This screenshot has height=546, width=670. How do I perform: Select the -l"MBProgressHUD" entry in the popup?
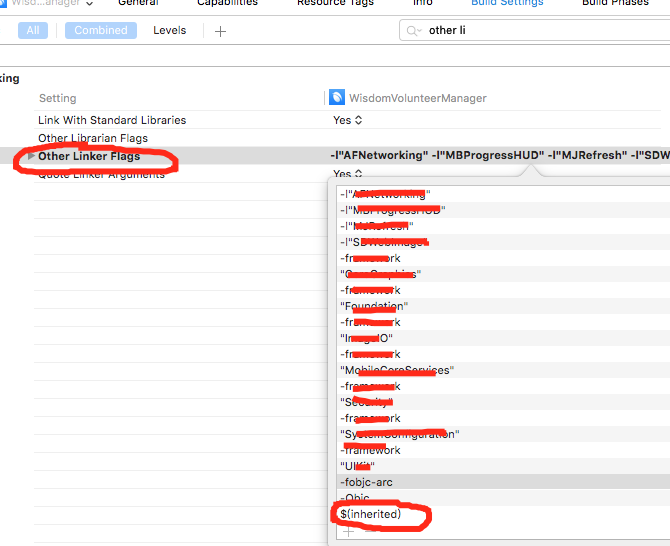[x=503, y=210]
